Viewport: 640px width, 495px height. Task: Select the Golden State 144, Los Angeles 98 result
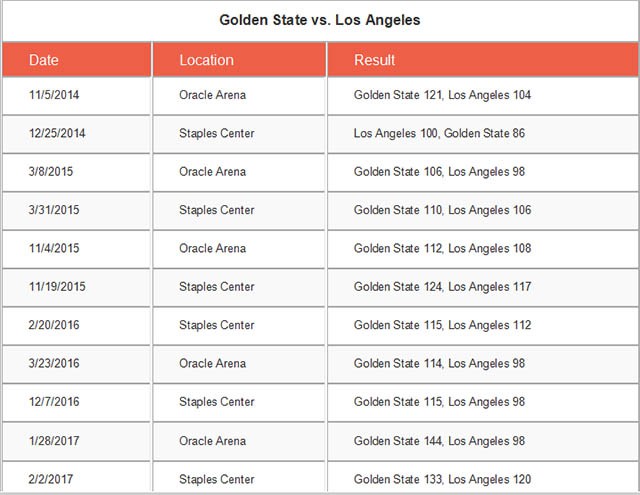click(x=439, y=441)
